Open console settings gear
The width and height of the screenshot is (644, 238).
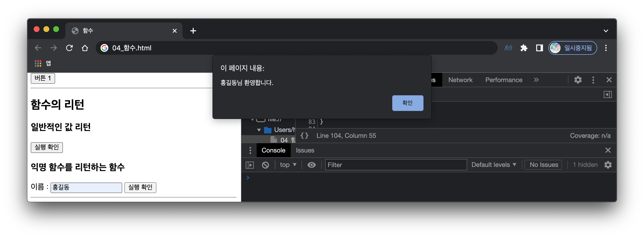[608, 165]
